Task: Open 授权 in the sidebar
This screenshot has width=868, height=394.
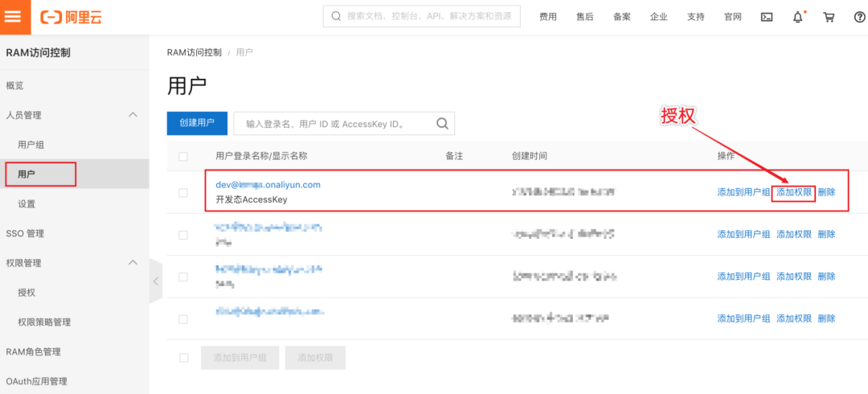Action: pyautogui.click(x=26, y=292)
